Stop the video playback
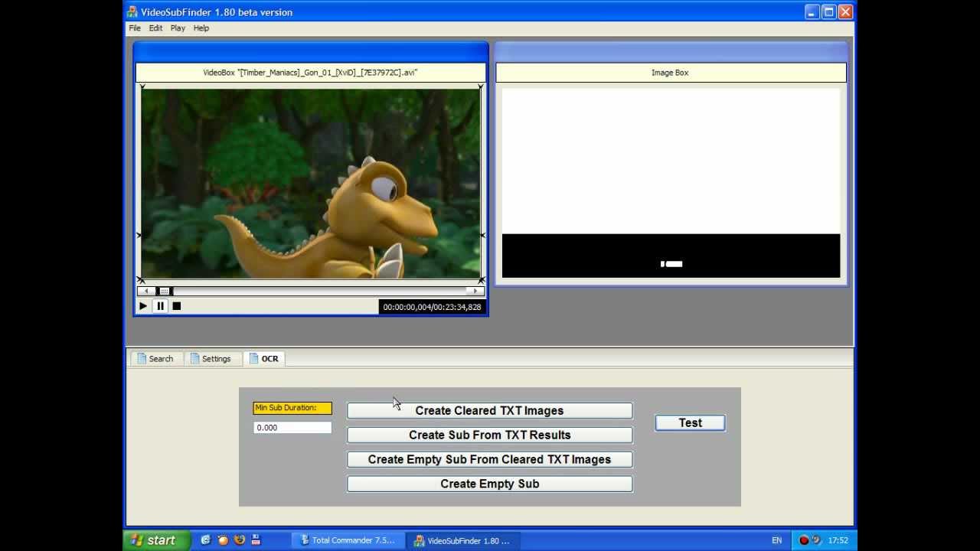This screenshot has width=980, height=551. tap(177, 306)
